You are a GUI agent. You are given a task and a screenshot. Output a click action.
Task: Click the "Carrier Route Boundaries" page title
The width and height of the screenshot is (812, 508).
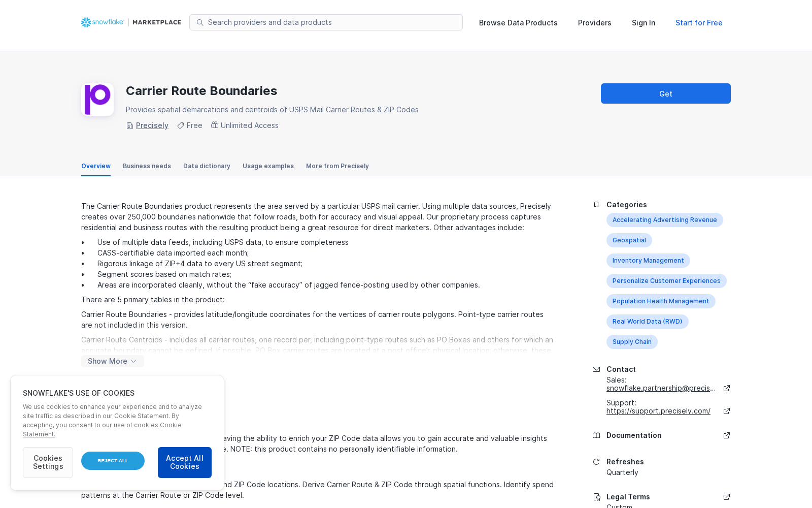pos(201,91)
